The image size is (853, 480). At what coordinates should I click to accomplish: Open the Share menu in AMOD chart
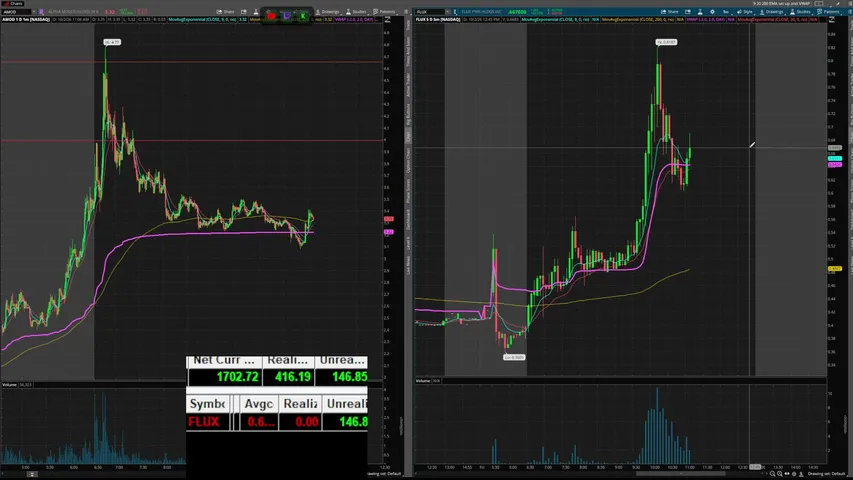tap(225, 11)
